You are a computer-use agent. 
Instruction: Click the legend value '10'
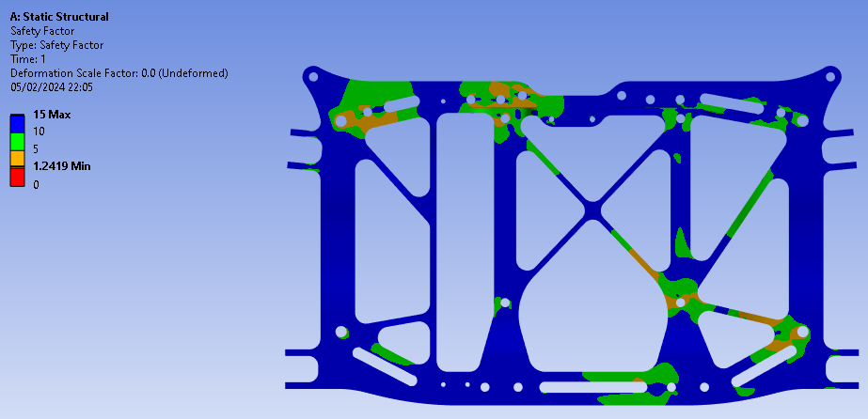[39, 132]
